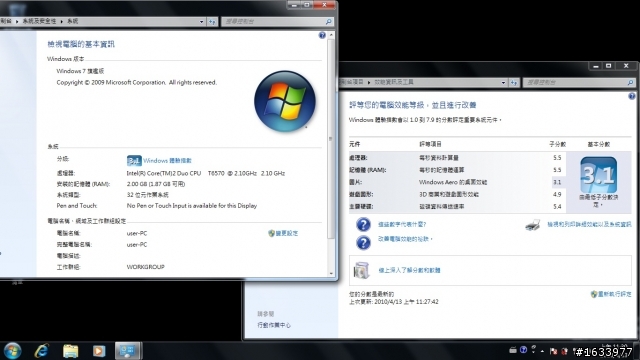This screenshot has width=640, height=360.
Task: Select 系統及安全性 breadcrumb
Action: coord(40,21)
